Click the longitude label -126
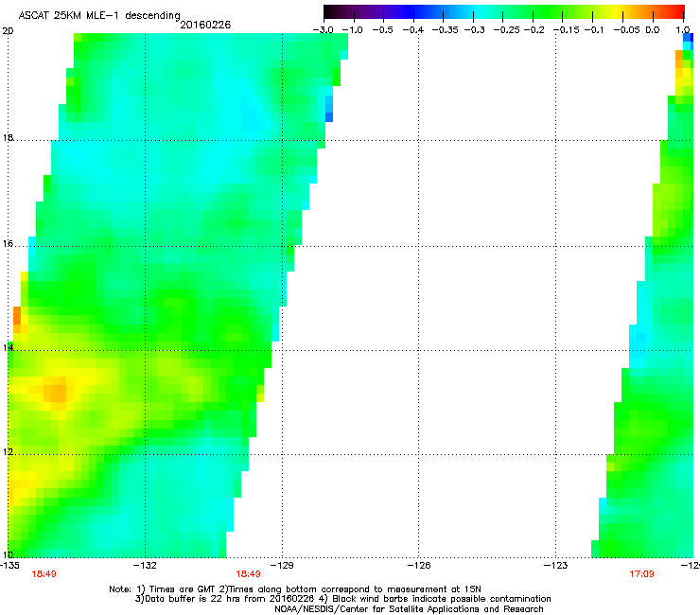This screenshot has width=700, height=615. coord(419,566)
